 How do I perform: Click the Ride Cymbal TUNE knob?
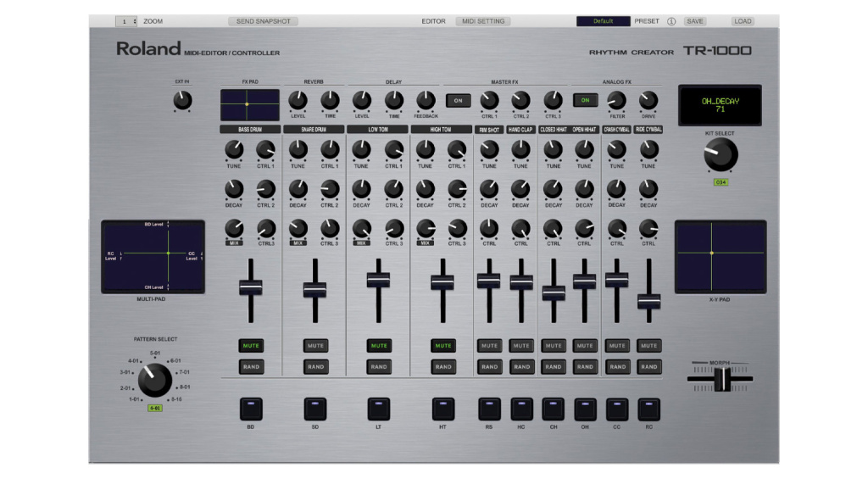[648, 149]
